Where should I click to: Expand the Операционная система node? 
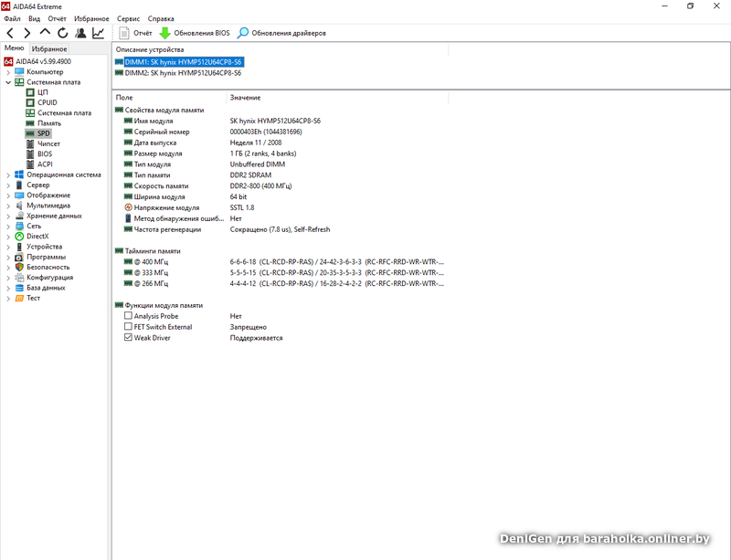coord(8,175)
